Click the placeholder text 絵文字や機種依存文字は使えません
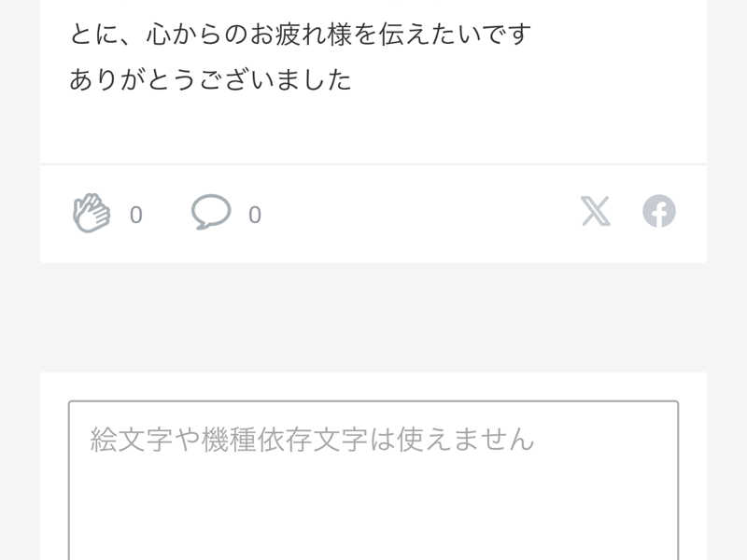The height and width of the screenshot is (560, 747). point(312,440)
